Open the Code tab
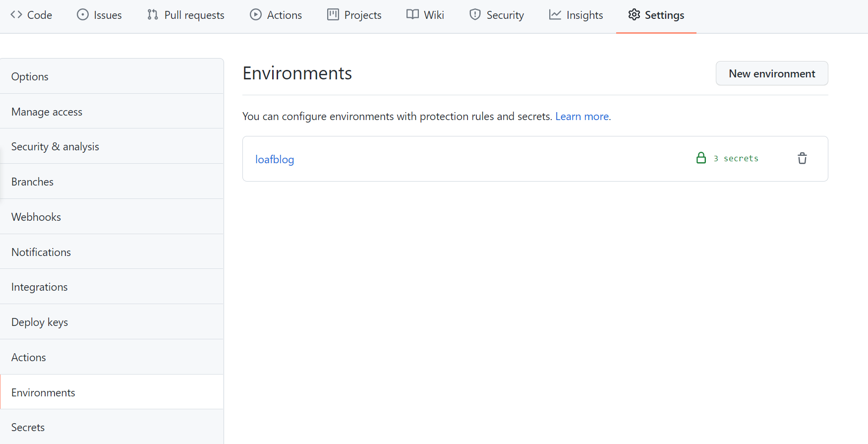 click(x=31, y=15)
